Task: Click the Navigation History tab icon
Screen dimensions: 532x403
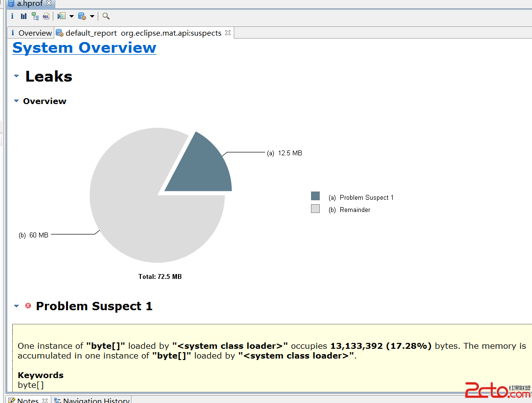Action: 58,400
